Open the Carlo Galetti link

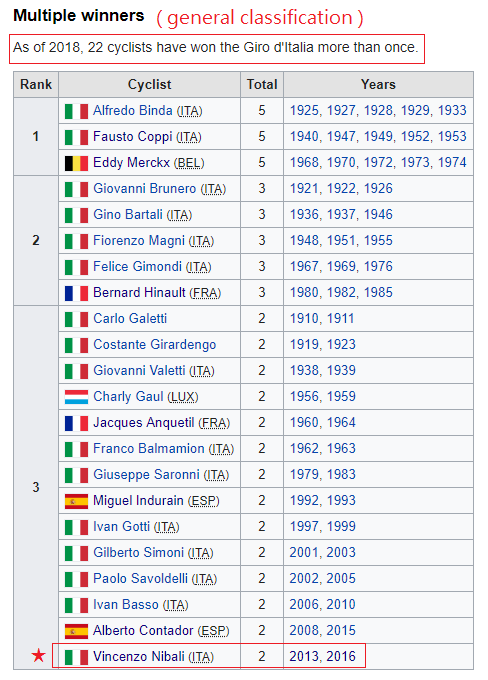(130, 319)
